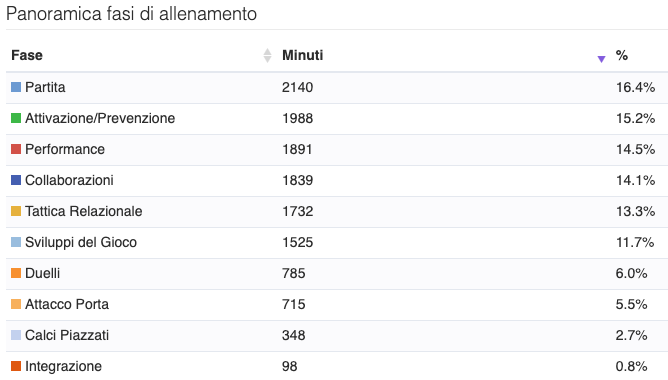668x380 pixels.
Task: Click the light blue Sviluppi del Gioco square
Action: click(16, 242)
